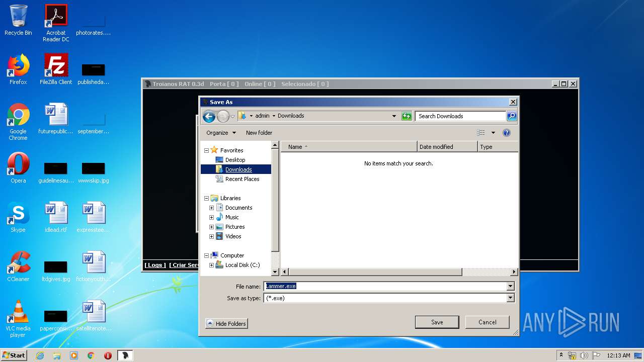Select Desktop in Favorites

click(235, 160)
